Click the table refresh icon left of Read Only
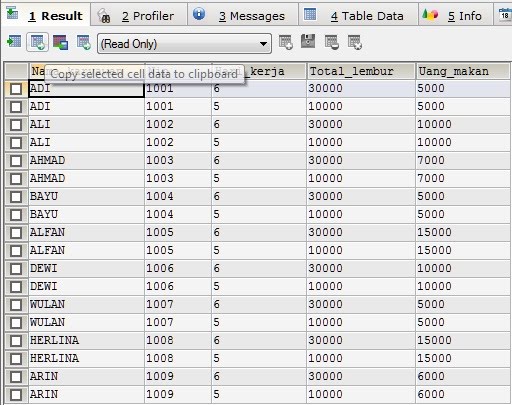This screenshot has height=405, width=512. (84, 42)
